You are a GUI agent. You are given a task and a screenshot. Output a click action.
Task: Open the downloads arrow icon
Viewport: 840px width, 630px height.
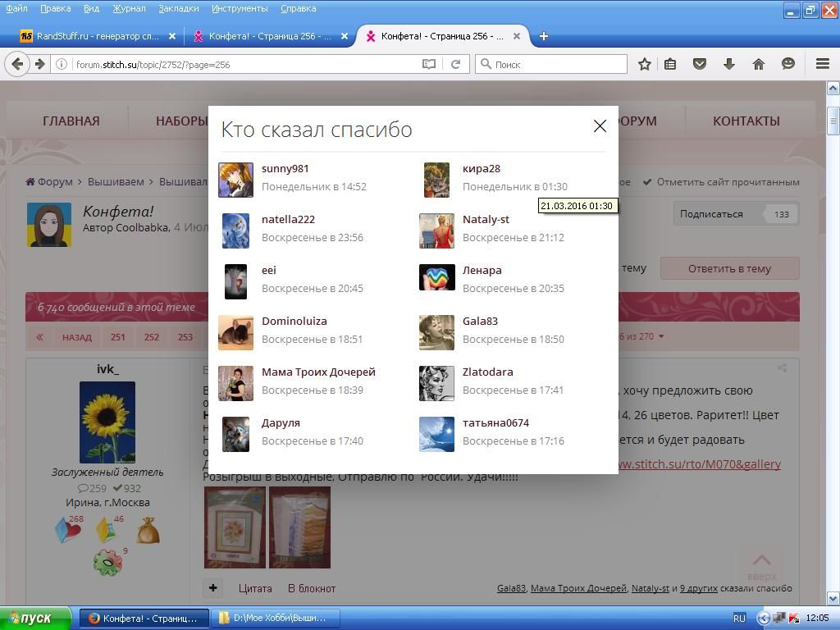[728, 64]
